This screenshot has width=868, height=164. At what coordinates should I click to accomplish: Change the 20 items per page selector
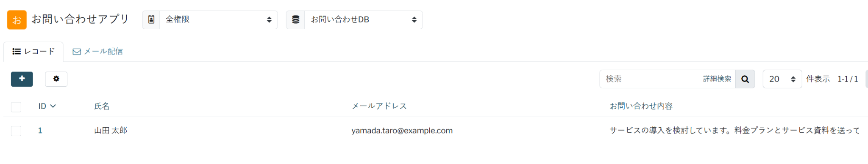pos(782,79)
